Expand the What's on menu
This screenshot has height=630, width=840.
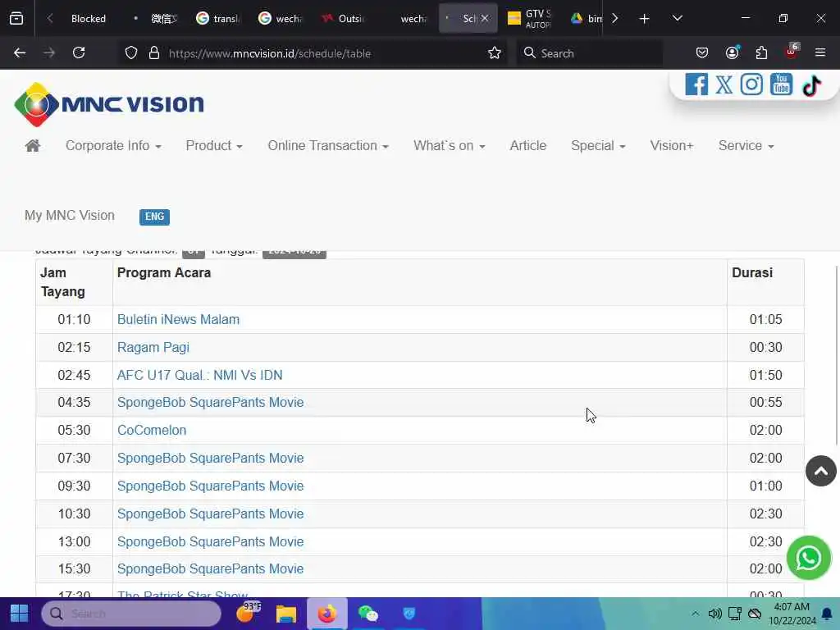449,146
